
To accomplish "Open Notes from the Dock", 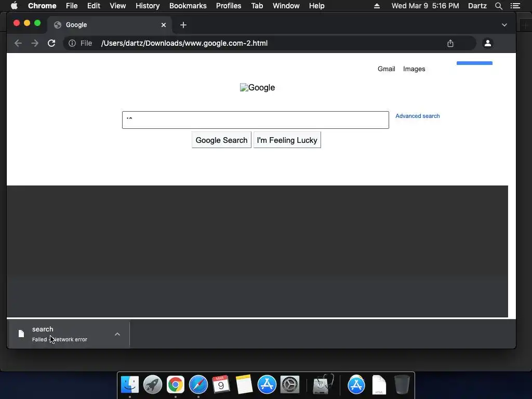I will [x=244, y=385].
